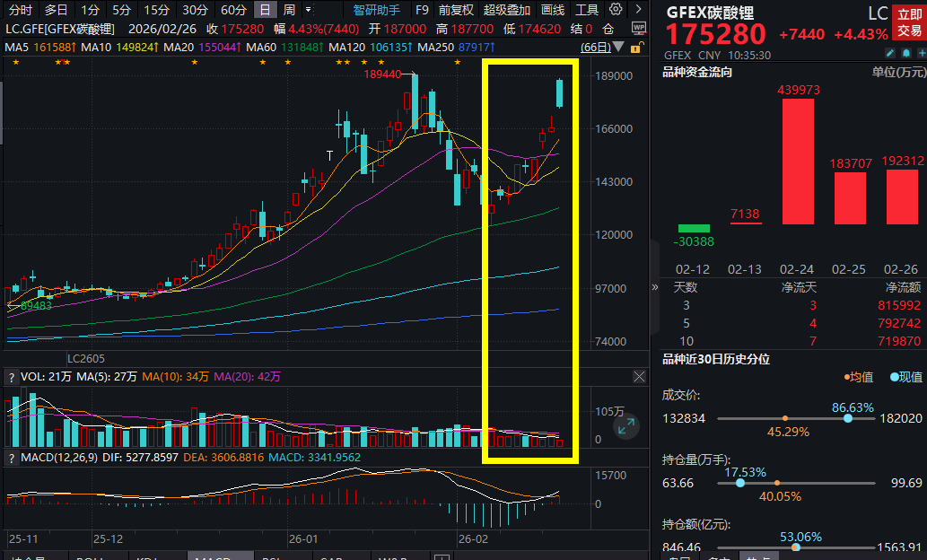927x560 pixels.
Task: Open the chart settings gear icon
Action: (616, 10)
